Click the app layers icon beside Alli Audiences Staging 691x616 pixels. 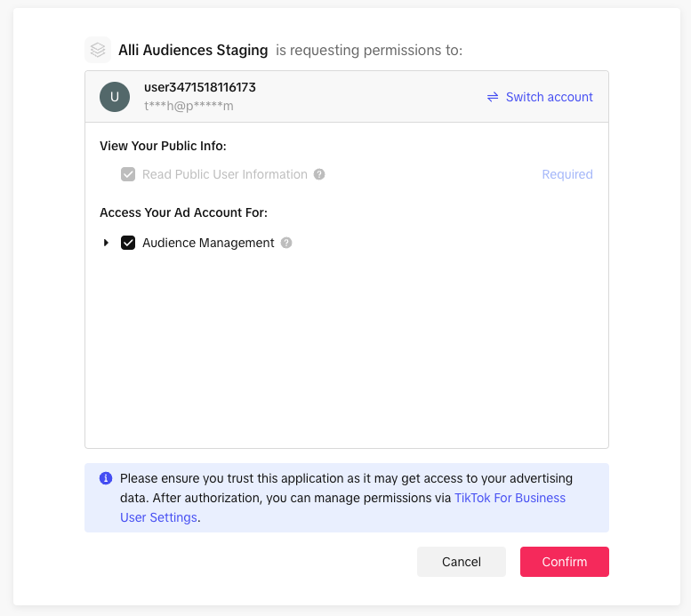[x=98, y=51]
